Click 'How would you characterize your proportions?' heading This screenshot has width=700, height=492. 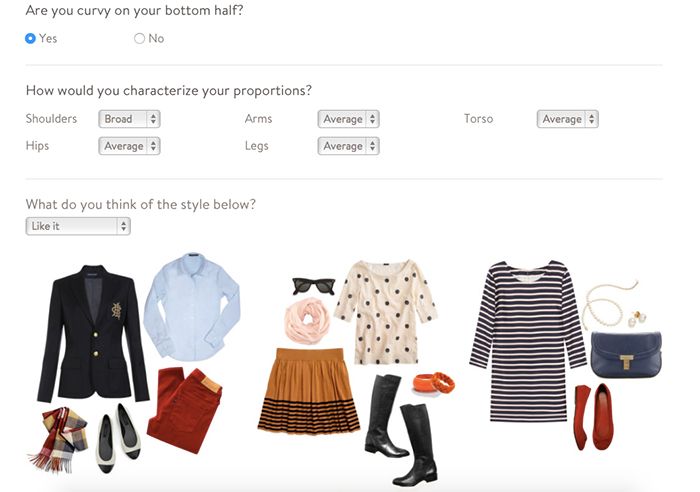(x=169, y=91)
